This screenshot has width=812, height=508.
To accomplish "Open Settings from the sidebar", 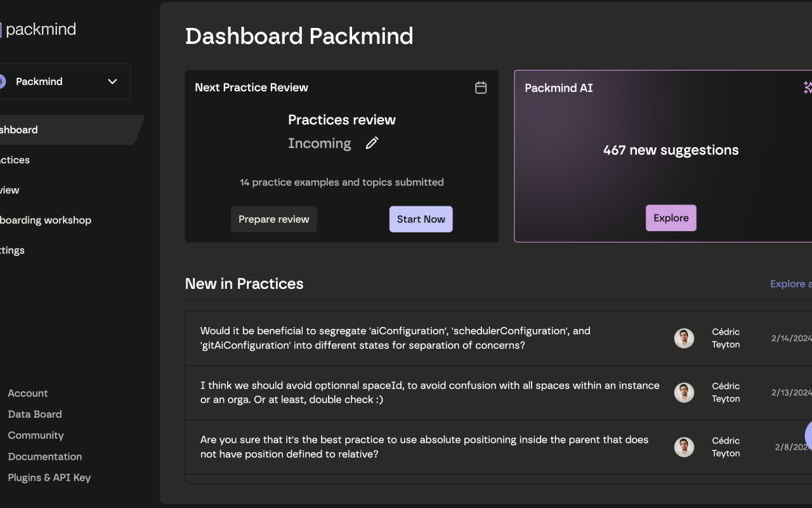I will [11, 250].
